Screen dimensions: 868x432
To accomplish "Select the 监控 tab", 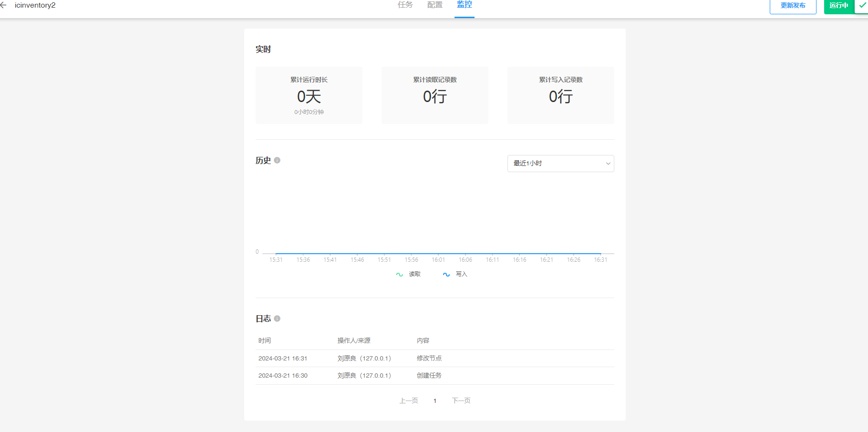I will click(x=464, y=5).
